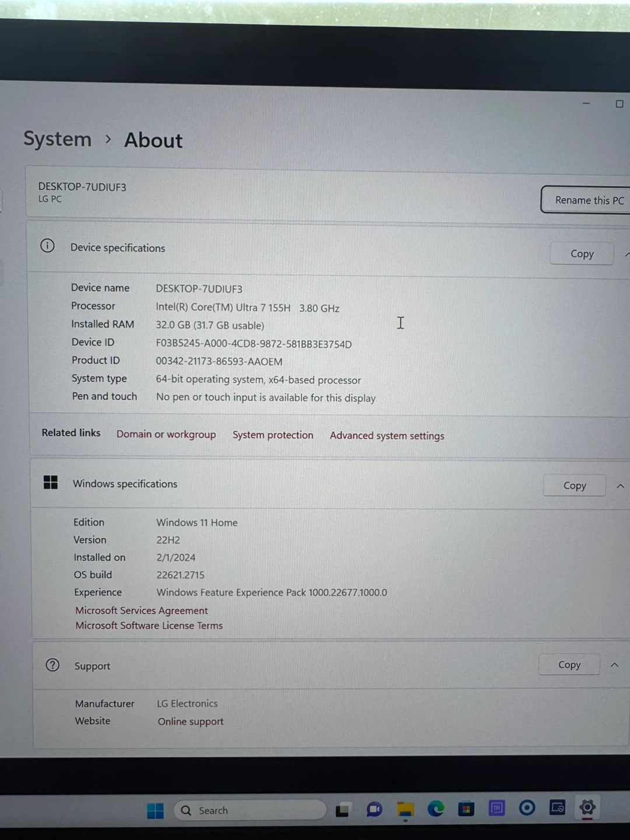
Task: Go back to System in the breadcrumb
Action: [x=58, y=139]
